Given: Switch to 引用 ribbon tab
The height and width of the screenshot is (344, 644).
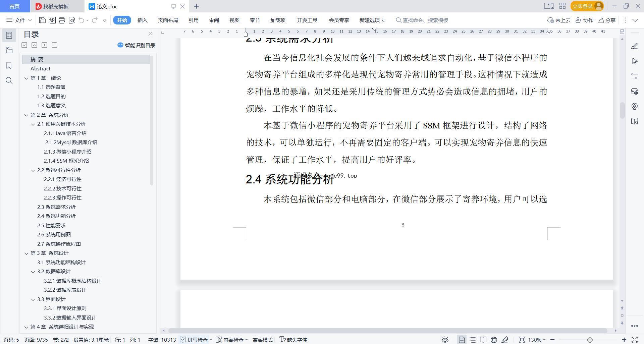Looking at the screenshot, I should 193,20.
